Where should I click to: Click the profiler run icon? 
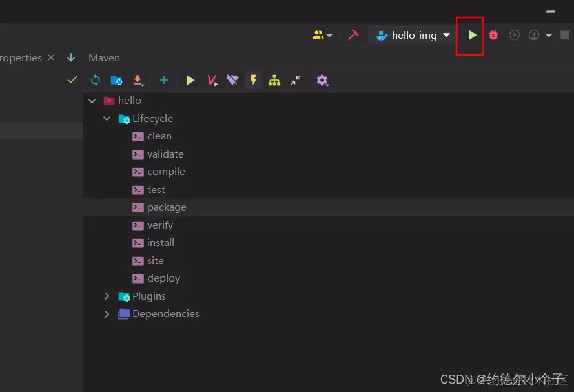[x=534, y=35]
